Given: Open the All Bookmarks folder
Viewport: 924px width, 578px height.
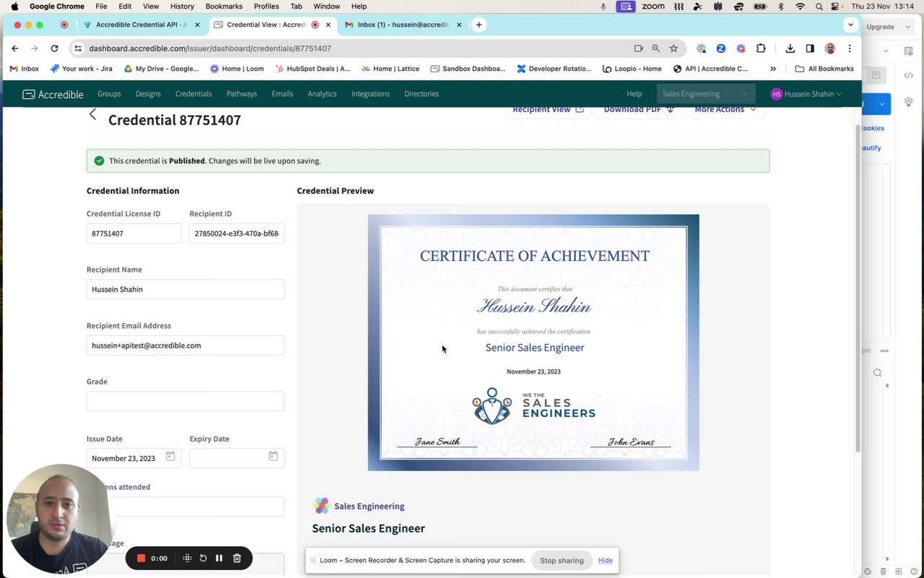Looking at the screenshot, I should point(824,69).
